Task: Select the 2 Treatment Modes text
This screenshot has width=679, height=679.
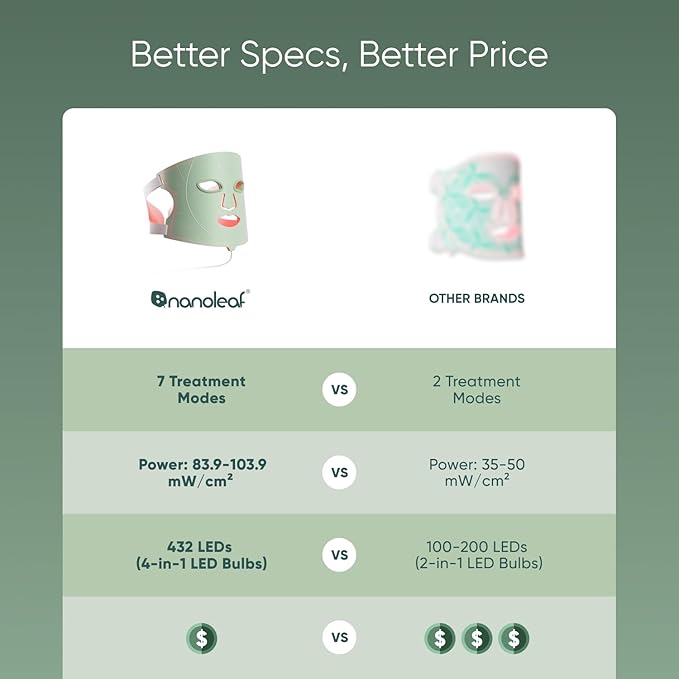Action: click(476, 390)
